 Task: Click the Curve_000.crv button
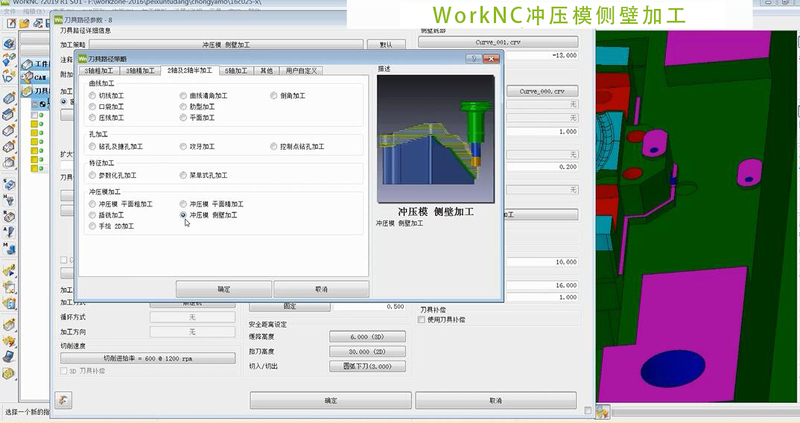(542, 91)
